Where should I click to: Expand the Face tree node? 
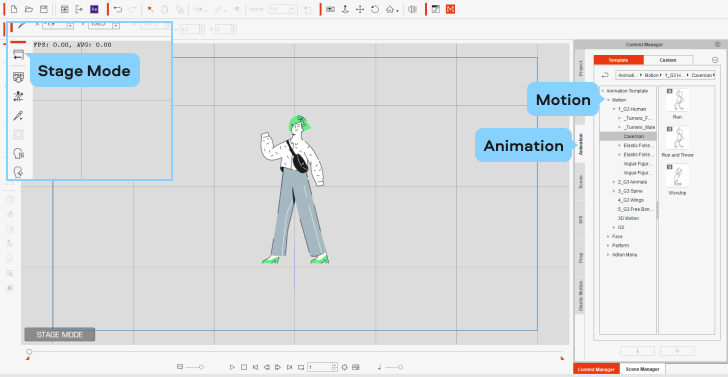point(608,236)
